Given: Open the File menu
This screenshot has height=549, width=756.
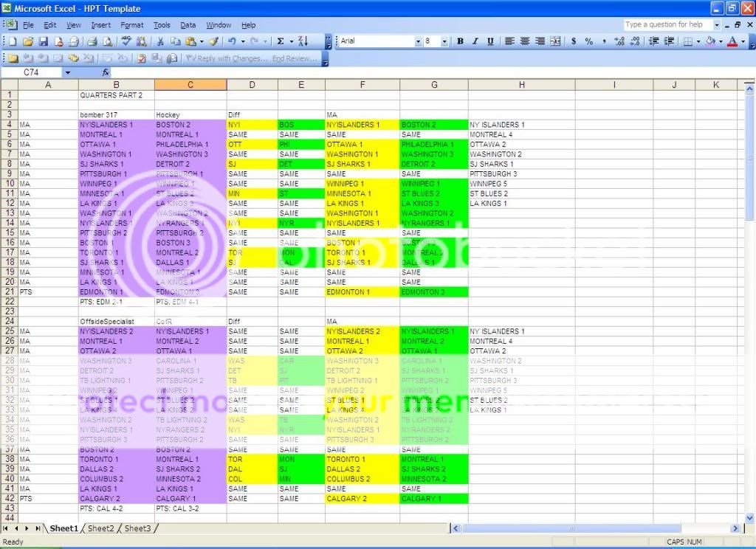Looking at the screenshot, I should tap(28, 25).
